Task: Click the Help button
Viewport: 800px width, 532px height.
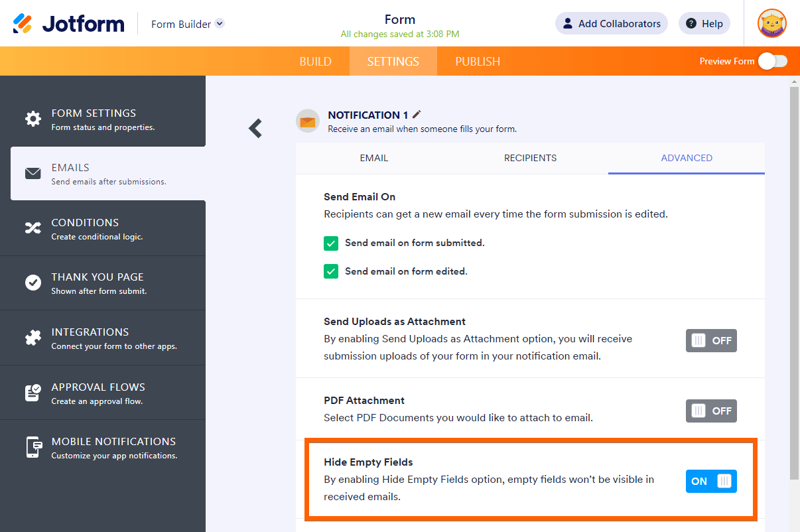Action: pos(704,24)
